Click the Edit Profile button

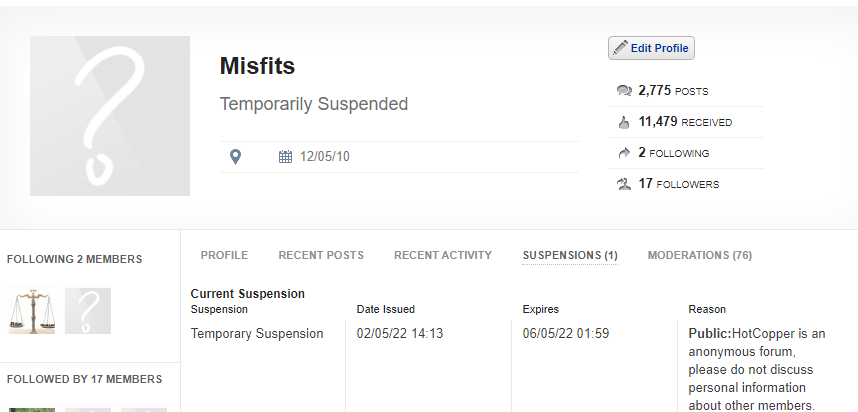click(x=651, y=48)
